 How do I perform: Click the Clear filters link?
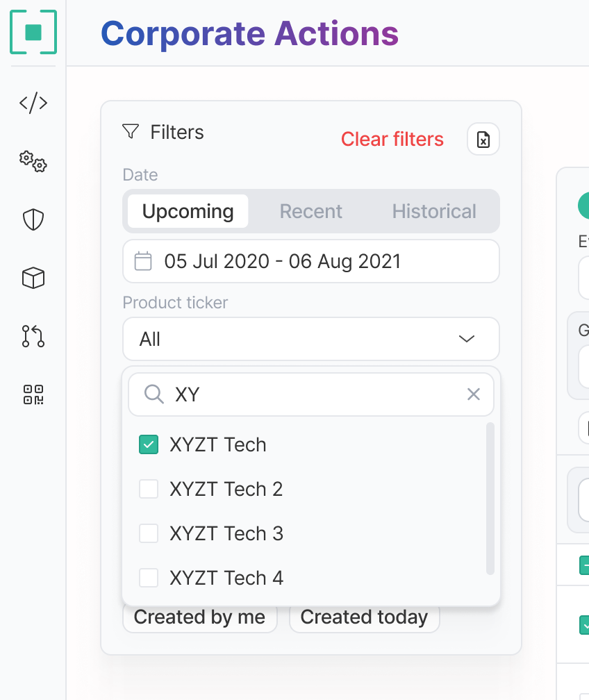tap(392, 140)
